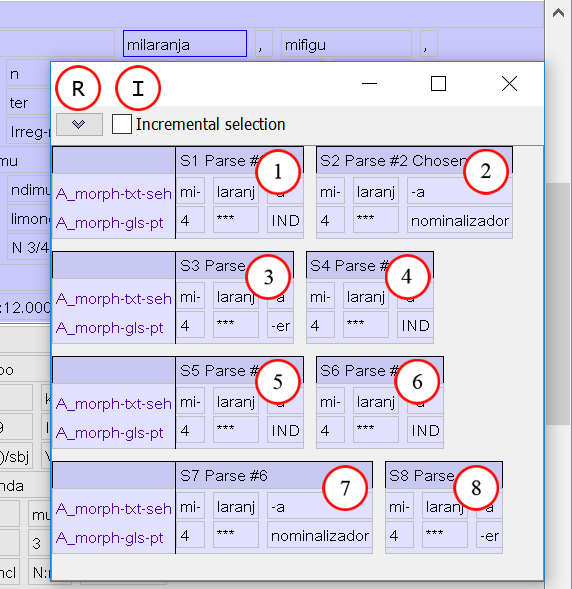Click the milaranja word box
Viewport: 572px width, 589px height.
coord(185,44)
